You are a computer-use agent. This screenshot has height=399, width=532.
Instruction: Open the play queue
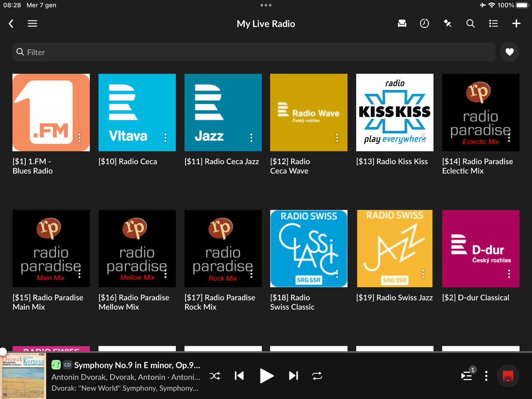(467, 376)
